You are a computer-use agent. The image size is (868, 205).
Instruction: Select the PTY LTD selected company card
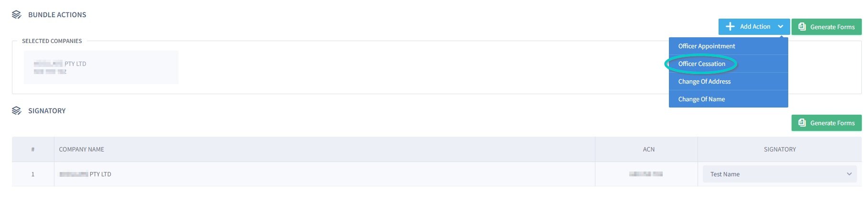point(101,67)
